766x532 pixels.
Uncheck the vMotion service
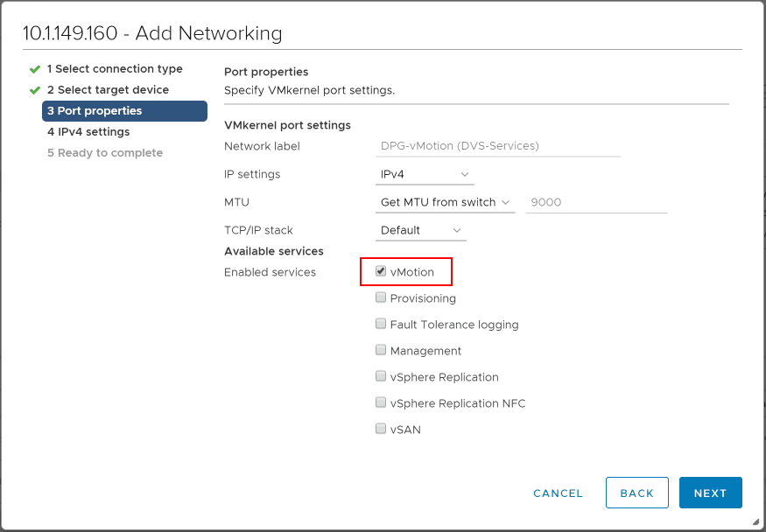point(381,270)
